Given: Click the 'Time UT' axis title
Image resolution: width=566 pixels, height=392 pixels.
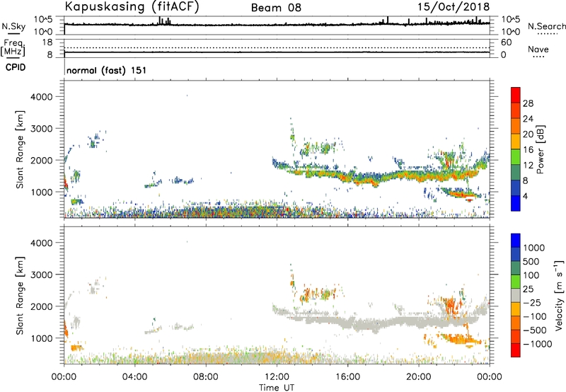Looking at the screenshot, I should [x=277, y=388].
